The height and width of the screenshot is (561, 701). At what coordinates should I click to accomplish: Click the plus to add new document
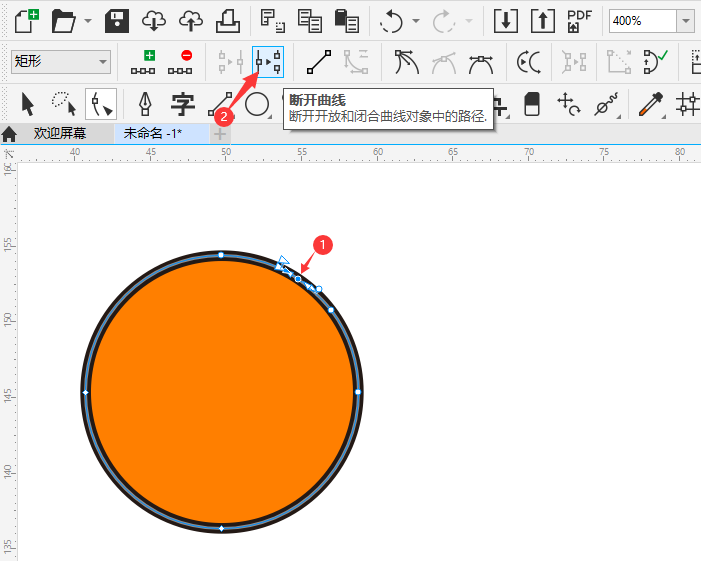220,133
